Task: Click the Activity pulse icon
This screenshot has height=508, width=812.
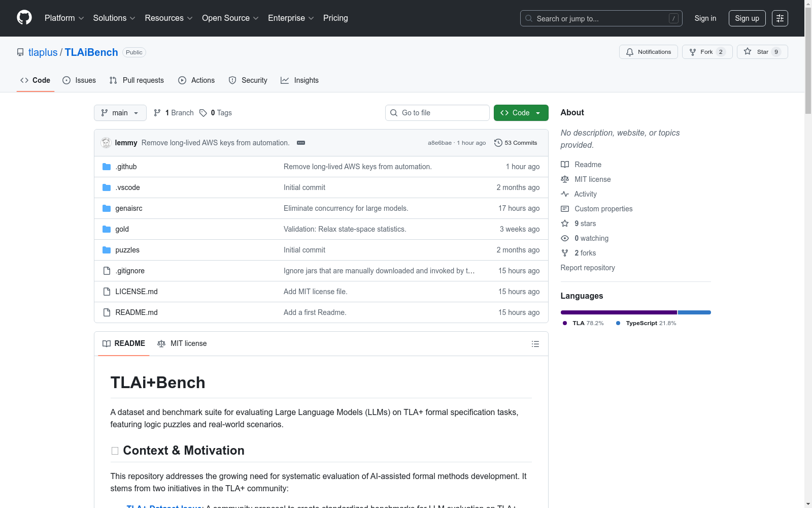Action: (x=565, y=194)
